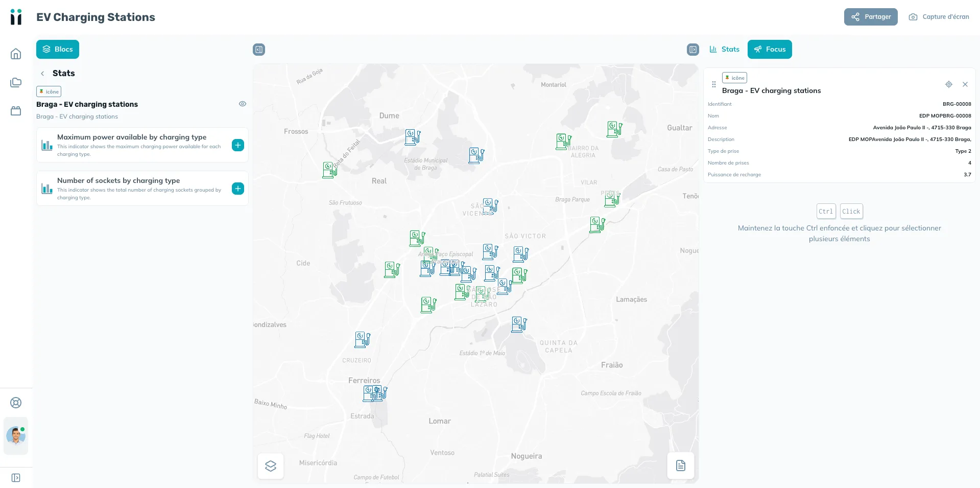Image resolution: width=980 pixels, height=488 pixels.
Task: Click the Number of sockets indicator card
Action: [142, 189]
